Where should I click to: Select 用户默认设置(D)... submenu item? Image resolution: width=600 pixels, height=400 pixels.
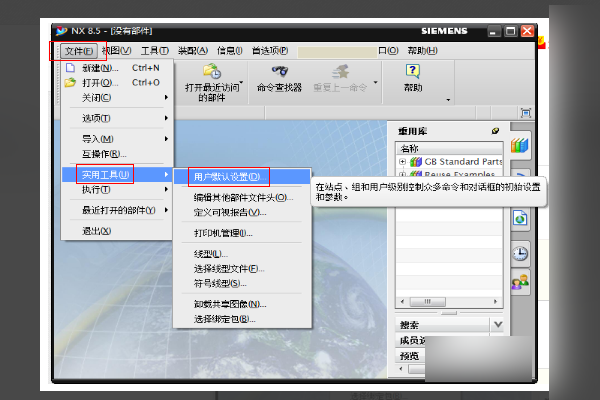(x=242, y=177)
